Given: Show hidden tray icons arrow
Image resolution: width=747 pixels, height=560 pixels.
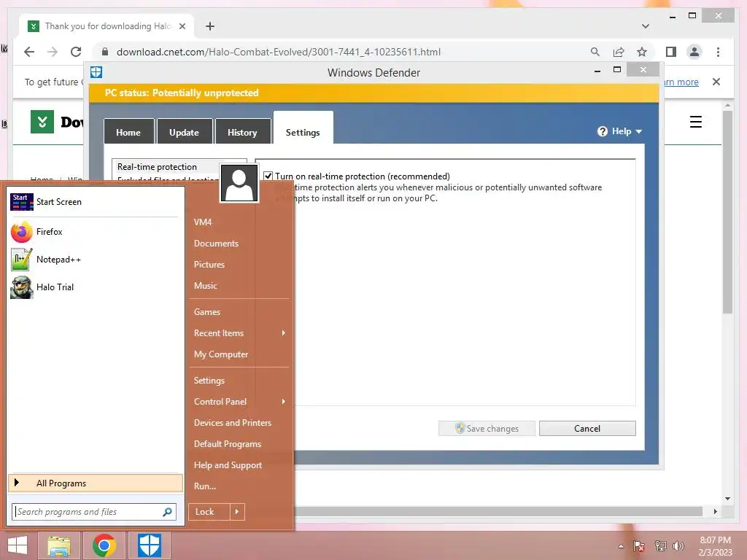Looking at the screenshot, I should pos(621,546).
